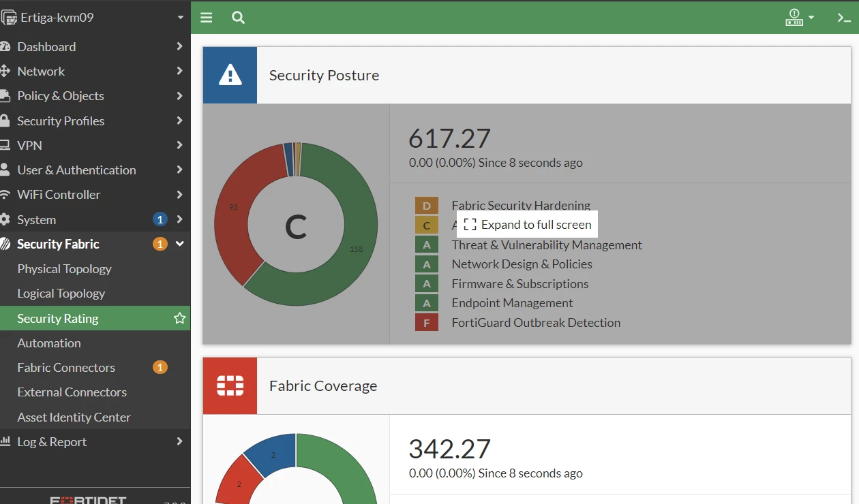Expand the Log & Report chevron
The image size is (859, 504).
click(x=179, y=441)
